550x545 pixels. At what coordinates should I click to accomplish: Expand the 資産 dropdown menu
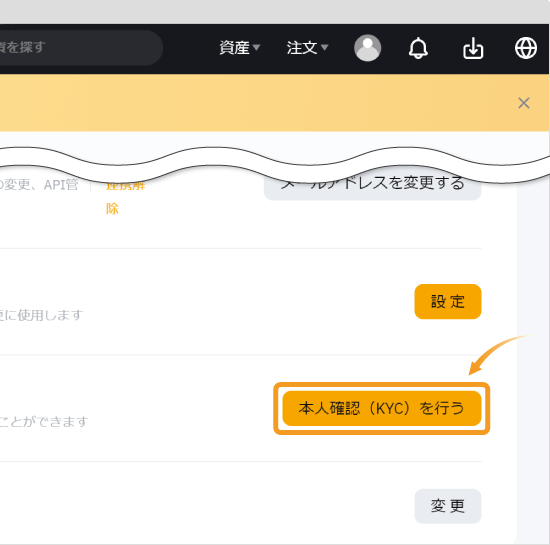point(240,48)
